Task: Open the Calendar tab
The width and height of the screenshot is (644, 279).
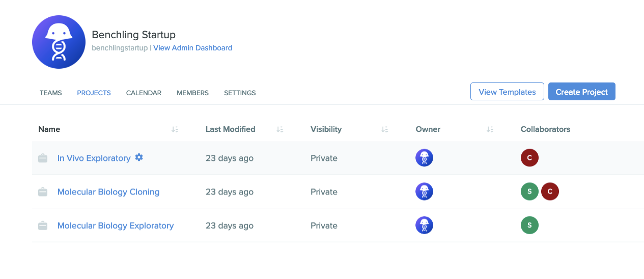Action: click(x=144, y=93)
